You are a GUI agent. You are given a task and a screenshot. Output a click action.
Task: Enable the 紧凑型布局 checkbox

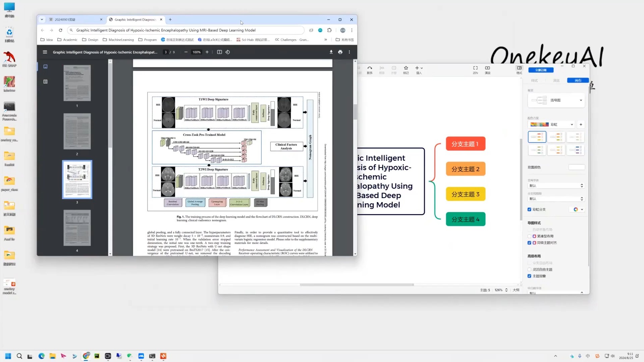(529, 236)
